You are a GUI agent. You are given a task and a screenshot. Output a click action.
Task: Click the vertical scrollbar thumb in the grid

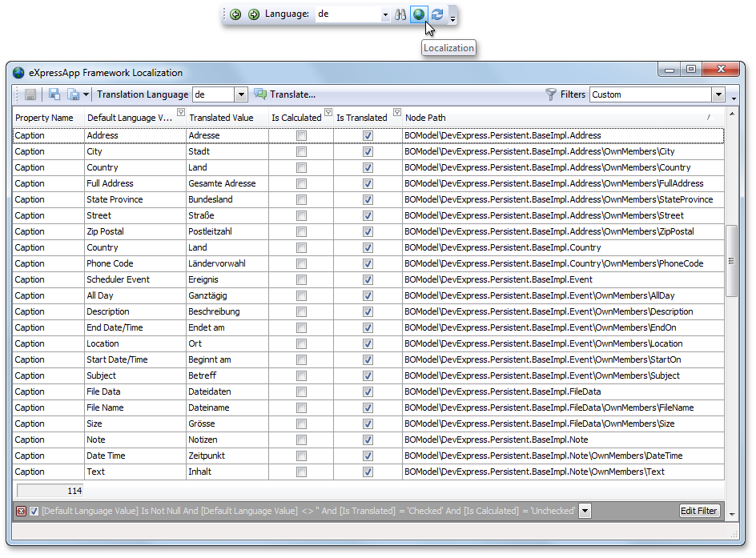731,261
